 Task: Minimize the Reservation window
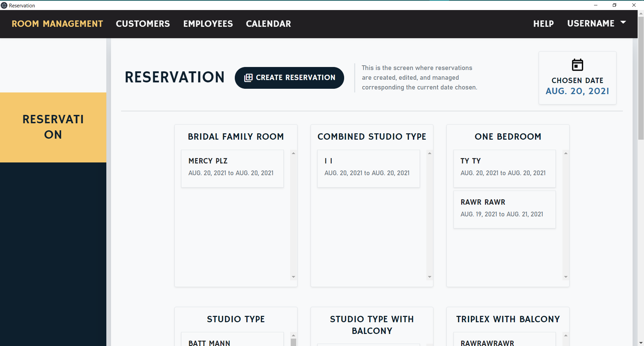(596, 5)
